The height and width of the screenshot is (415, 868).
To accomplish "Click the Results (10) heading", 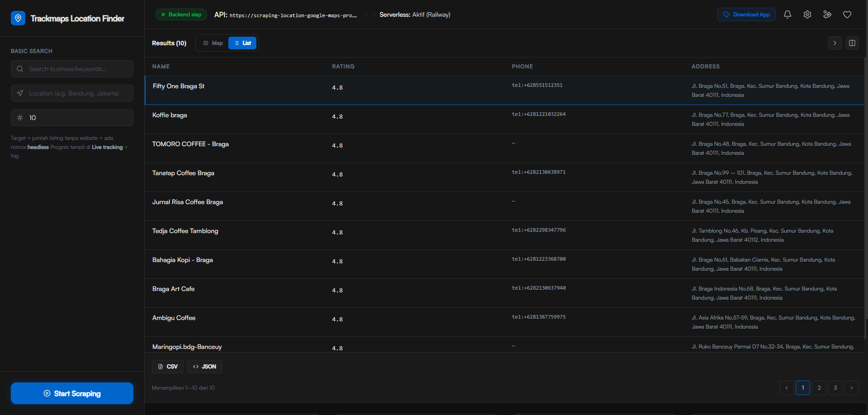I will [x=169, y=43].
